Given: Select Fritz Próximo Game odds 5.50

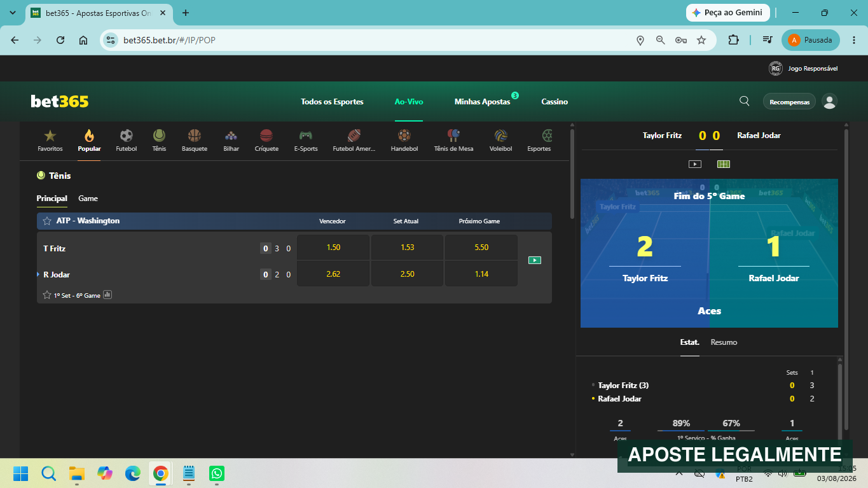Looking at the screenshot, I should (481, 247).
